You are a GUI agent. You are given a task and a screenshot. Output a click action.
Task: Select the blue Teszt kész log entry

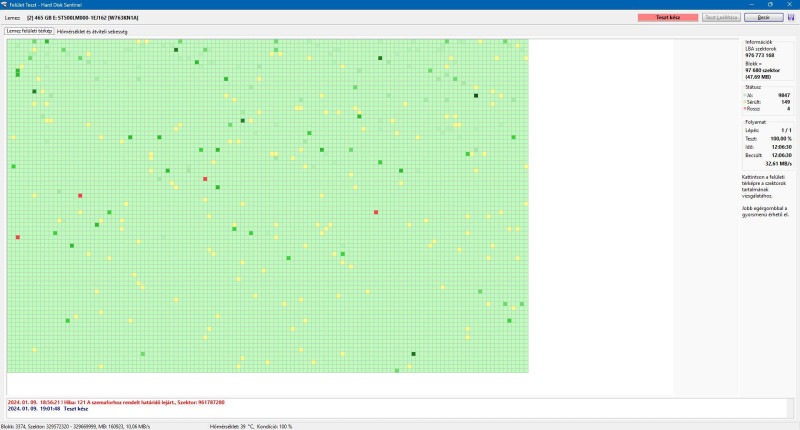pyautogui.click(x=48, y=409)
